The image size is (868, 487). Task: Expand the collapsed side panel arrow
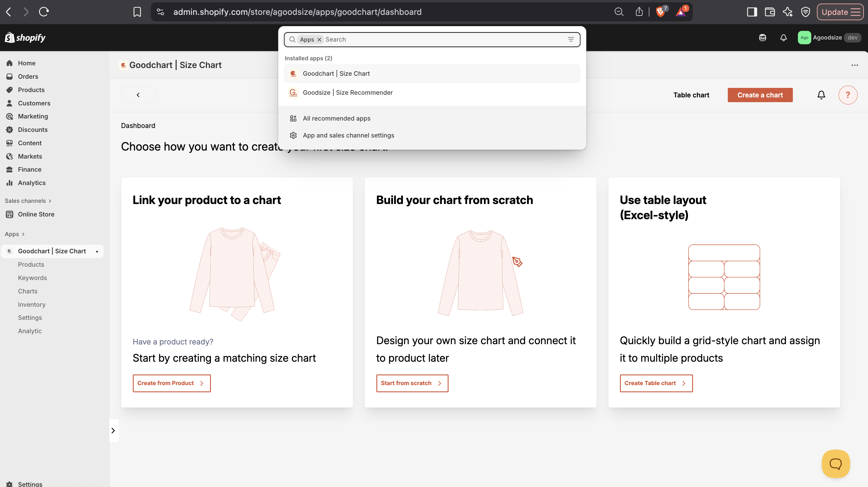(x=113, y=430)
